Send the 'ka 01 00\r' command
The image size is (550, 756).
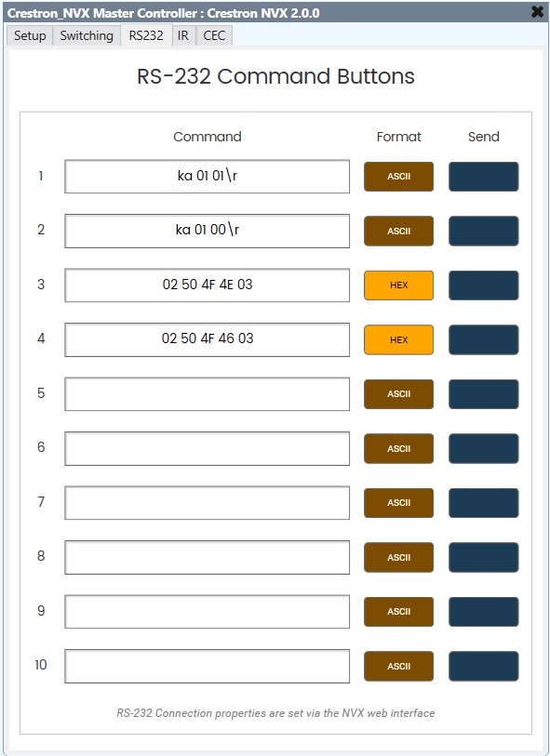click(484, 231)
